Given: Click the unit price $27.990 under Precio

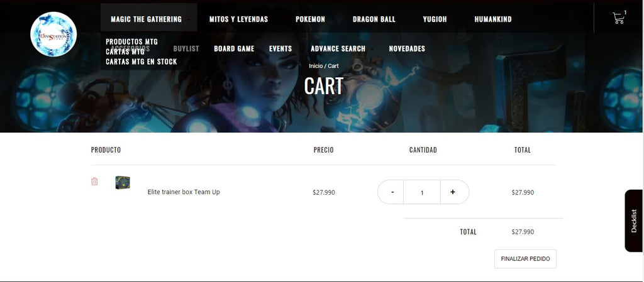Looking at the screenshot, I should pyautogui.click(x=324, y=192).
